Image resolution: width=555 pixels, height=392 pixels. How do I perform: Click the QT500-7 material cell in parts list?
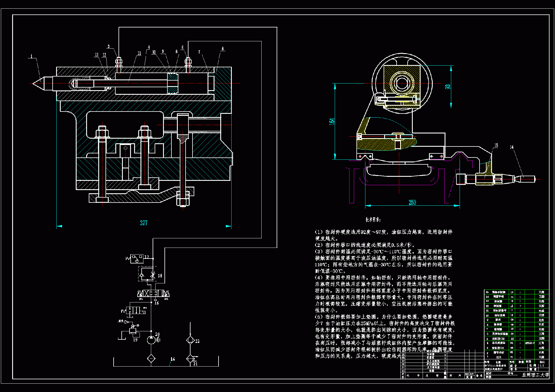(x=530, y=343)
